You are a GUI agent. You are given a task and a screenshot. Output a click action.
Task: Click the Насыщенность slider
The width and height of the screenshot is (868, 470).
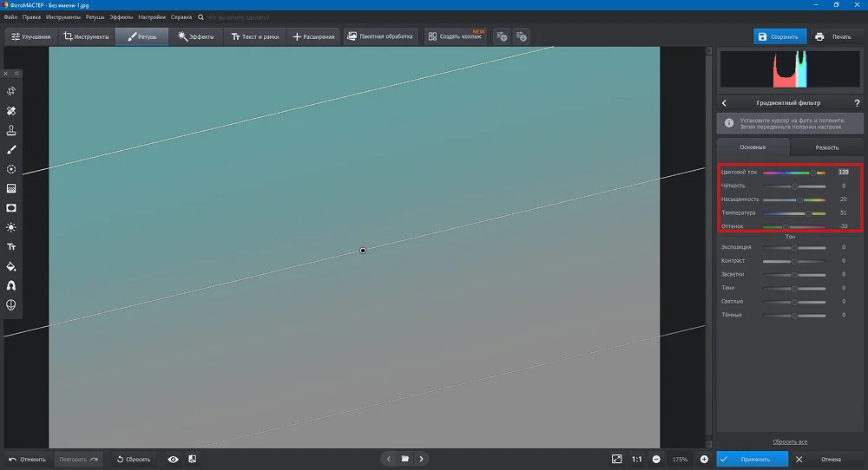794,199
